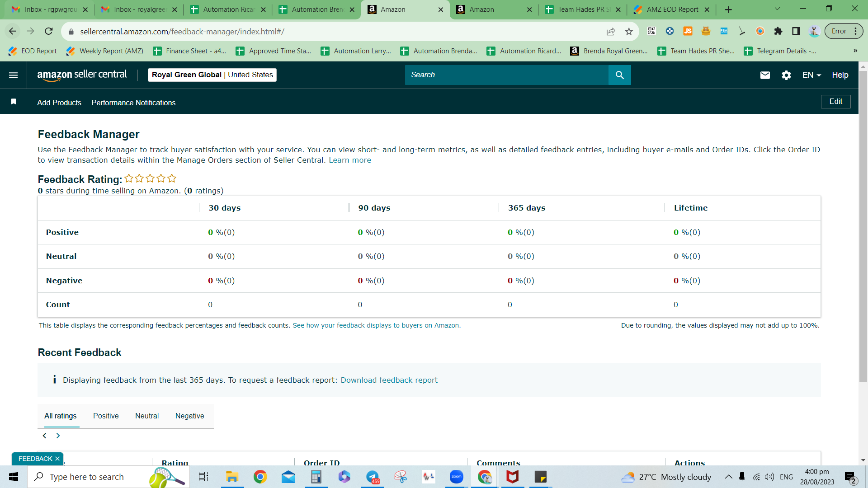The image size is (868, 488).
Task: Select the Positive tab
Action: [x=106, y=416]
